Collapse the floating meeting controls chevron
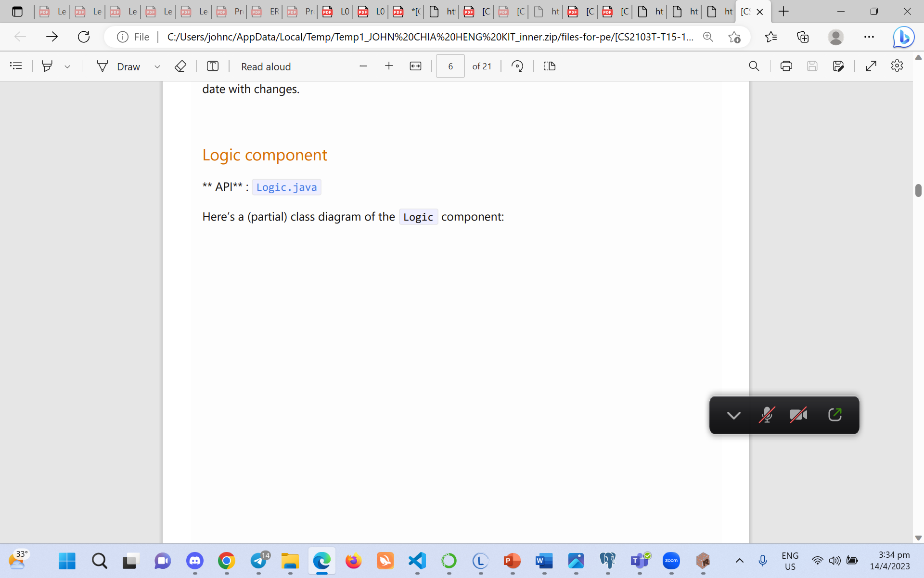 (733, 415)
